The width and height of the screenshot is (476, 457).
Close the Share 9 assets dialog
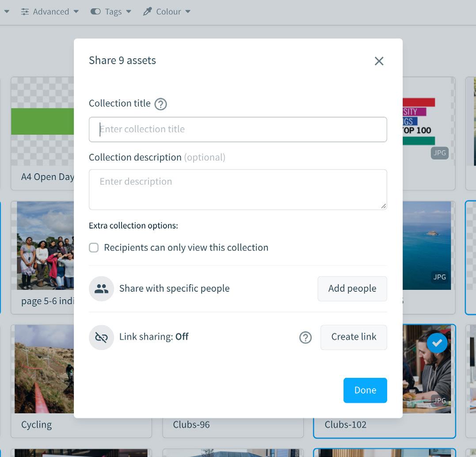click(x=379, y=61)
